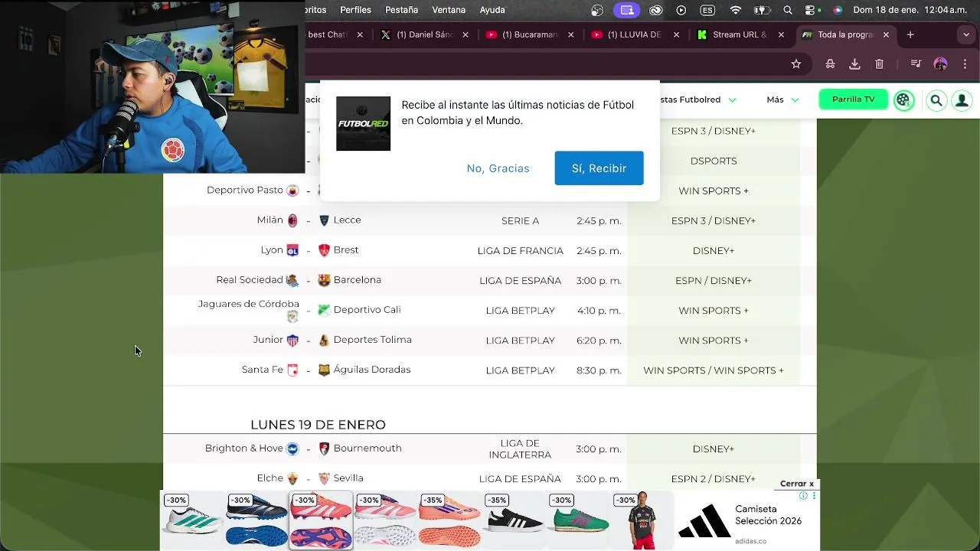Screen dimensions: 980x551
Task: Click the Creative Cloud menu bar icon
Action: click(x=656, y=10)
